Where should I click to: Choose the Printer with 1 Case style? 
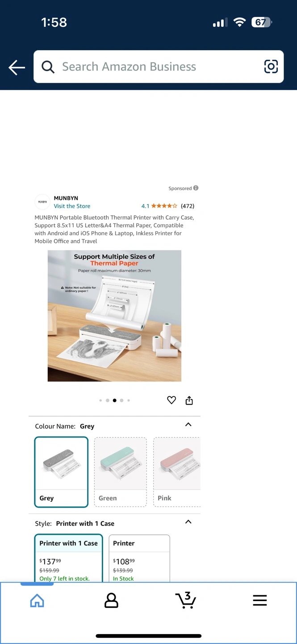tap(68, 558)
